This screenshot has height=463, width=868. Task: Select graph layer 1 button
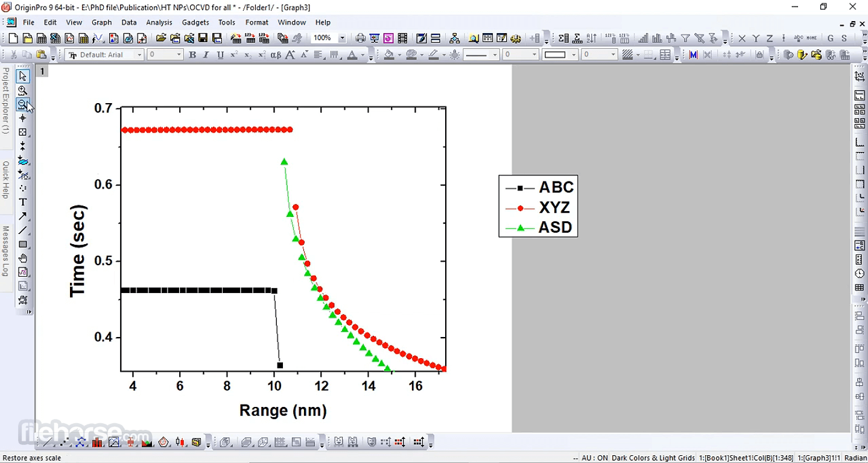(x=42, y=71)
